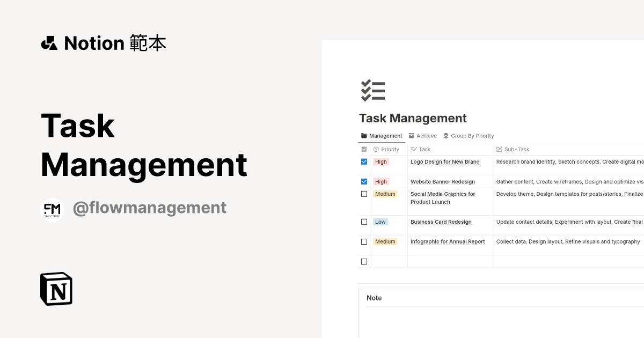Click the @flowmanagement creator link

(x=150, y=207)
